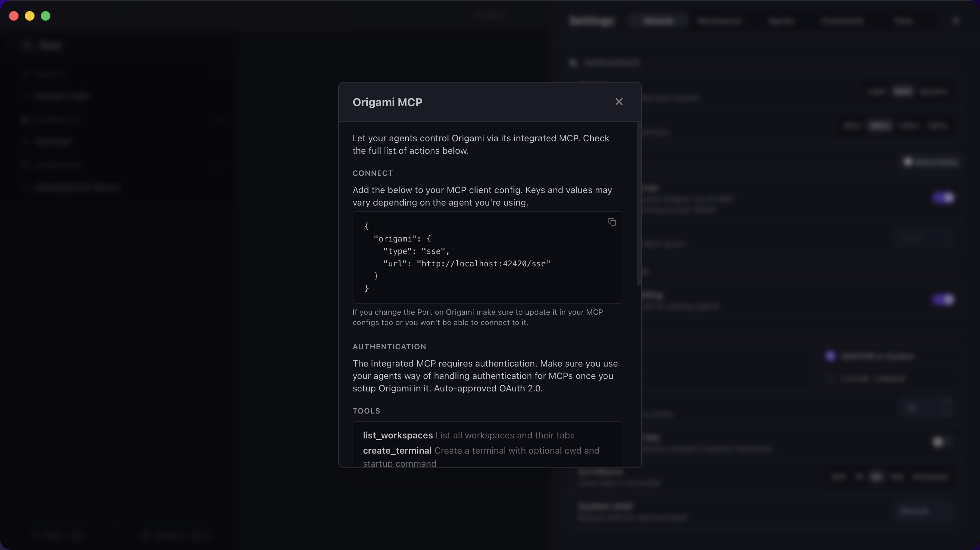Image resolution: width=980 pixels, height=550 pixels.
Task: Click the blurred settings close icon behind dialog
Action: [x=955, y=21]
